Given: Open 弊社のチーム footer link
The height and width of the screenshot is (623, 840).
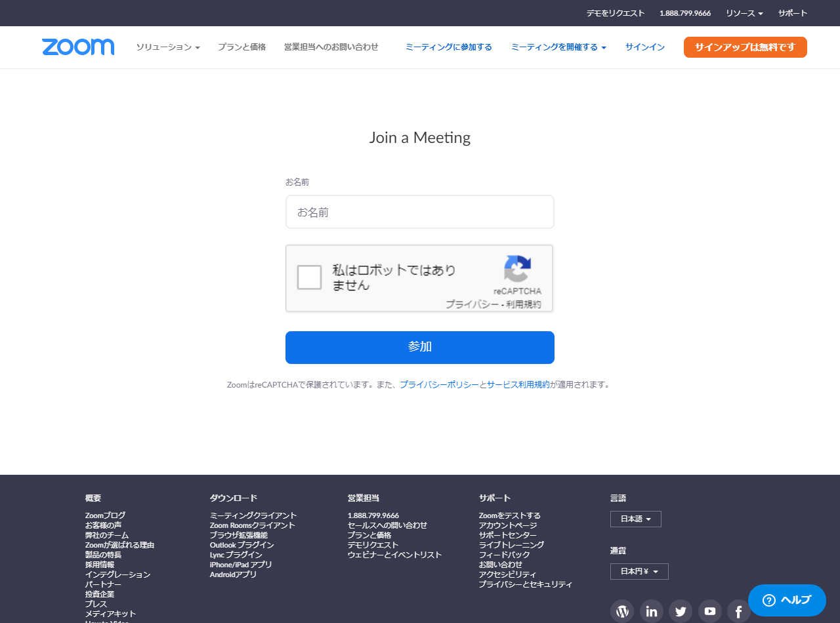Looking at the screenshot, I should [x=107, y=535].
